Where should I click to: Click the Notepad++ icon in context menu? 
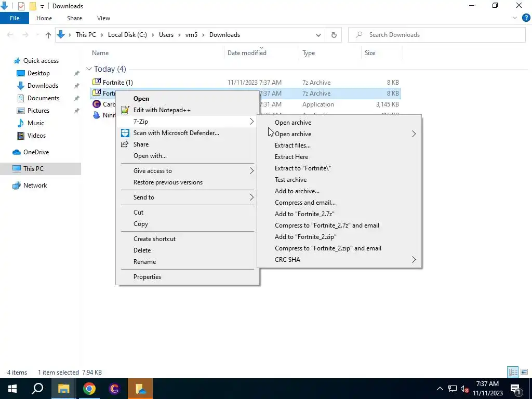pyautogui.click(x=125, y=110)
